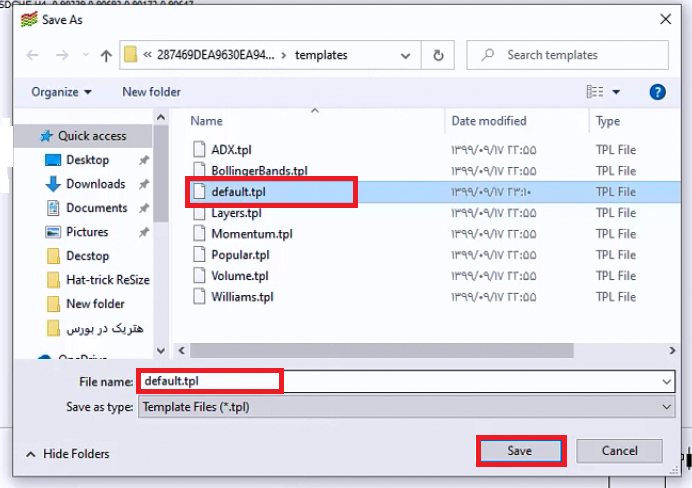Open the recent locations chevron

coord(86,55)
